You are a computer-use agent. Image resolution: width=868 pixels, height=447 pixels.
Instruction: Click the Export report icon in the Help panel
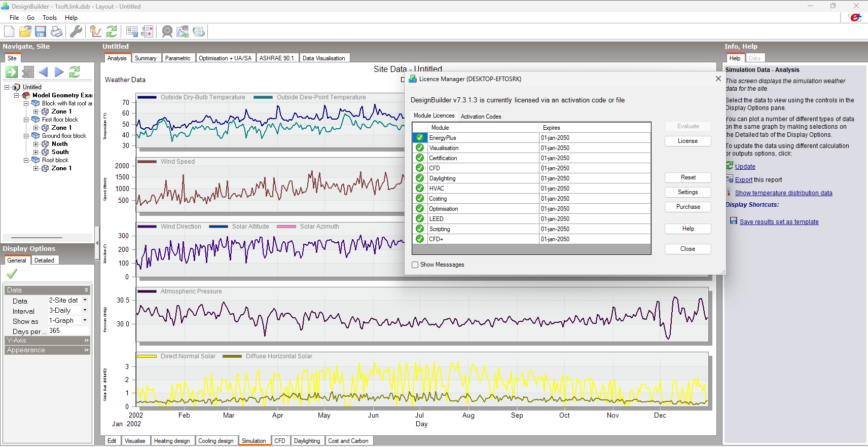[x=730, y=179]
